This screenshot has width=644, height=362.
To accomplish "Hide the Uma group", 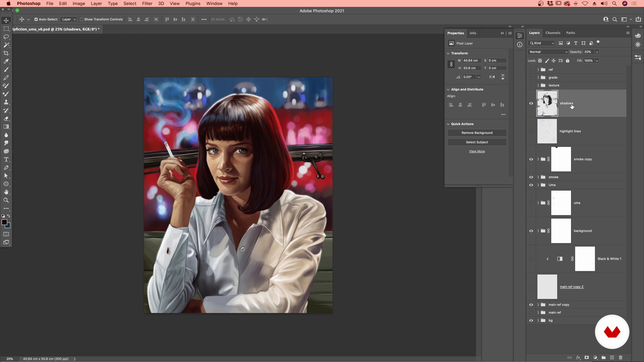I will tap(531, 185).
